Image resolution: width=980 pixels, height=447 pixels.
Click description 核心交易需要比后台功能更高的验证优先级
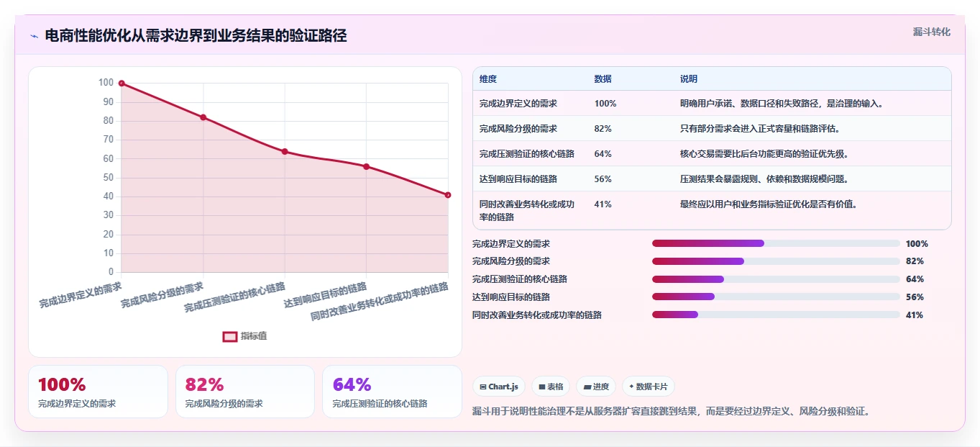pyautogui.click(x=764, y=154)
